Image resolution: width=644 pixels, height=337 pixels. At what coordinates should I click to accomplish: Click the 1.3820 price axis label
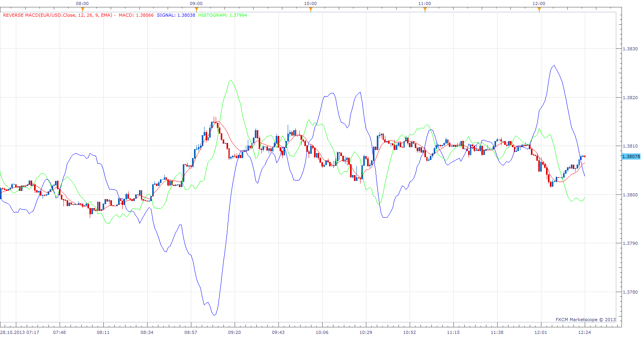pos(630,98)
